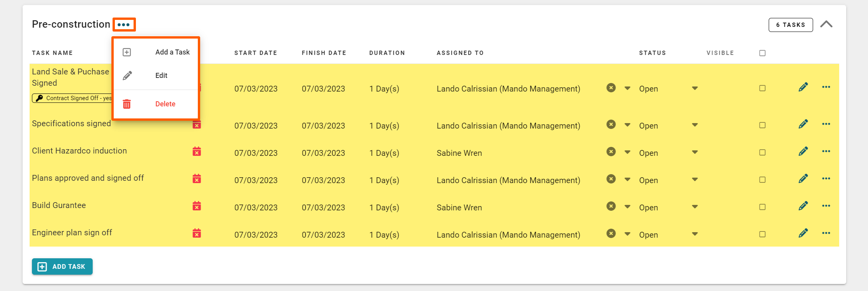Choose Add a Task from menu
868x291 pixels.
[172, 52]
